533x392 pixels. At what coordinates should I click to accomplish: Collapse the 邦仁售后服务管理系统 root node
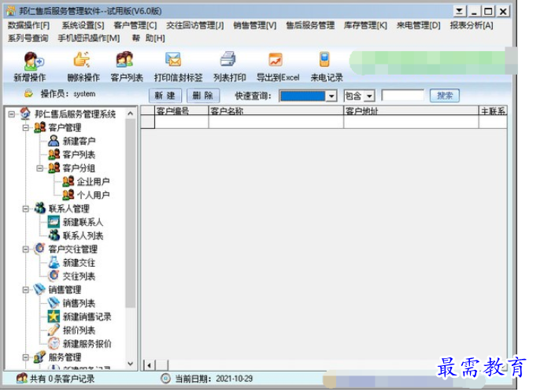tap(12, 114)
